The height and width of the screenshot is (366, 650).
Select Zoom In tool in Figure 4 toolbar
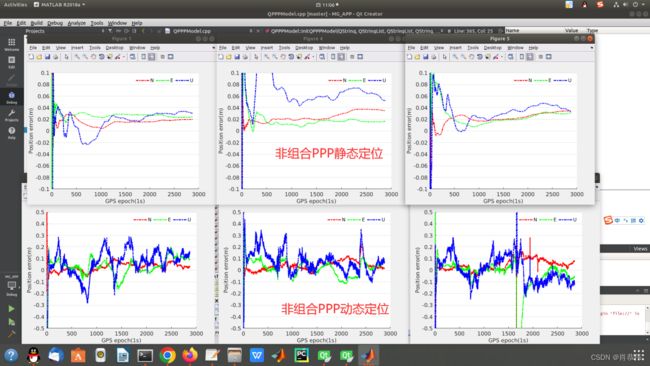click(267, 57)
